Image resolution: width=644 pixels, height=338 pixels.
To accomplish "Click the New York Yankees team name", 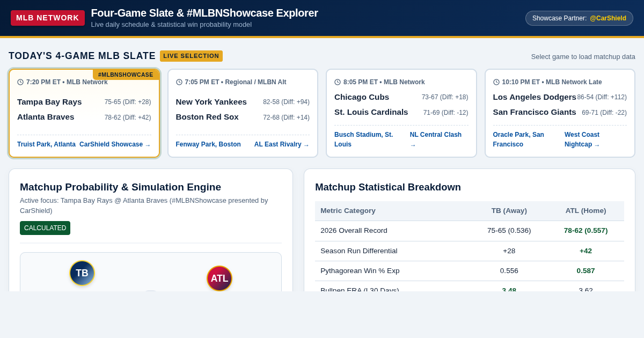I will 211,102.
